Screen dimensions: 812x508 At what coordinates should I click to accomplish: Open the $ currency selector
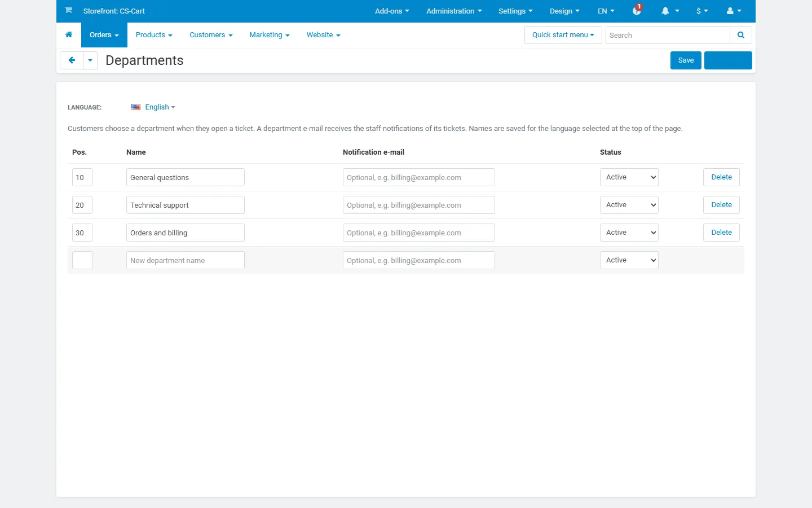point(702,11)
